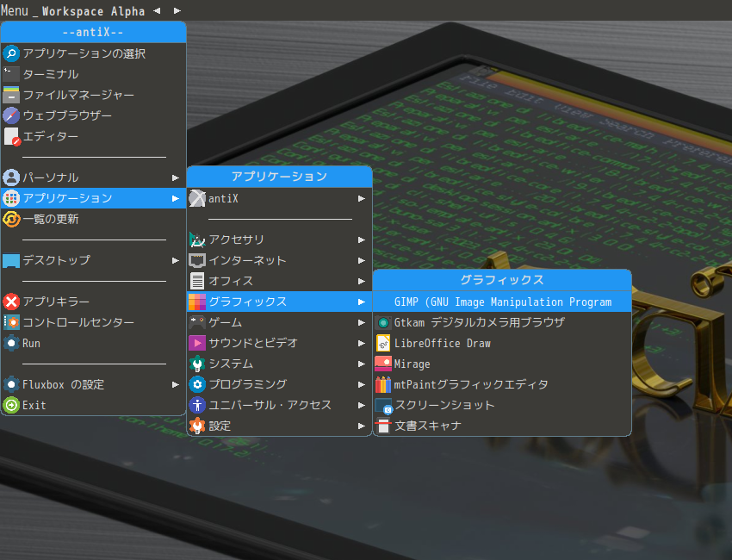
Task: Click the blue desktop icon beside デスクトップ
Action: coord(11,260)
